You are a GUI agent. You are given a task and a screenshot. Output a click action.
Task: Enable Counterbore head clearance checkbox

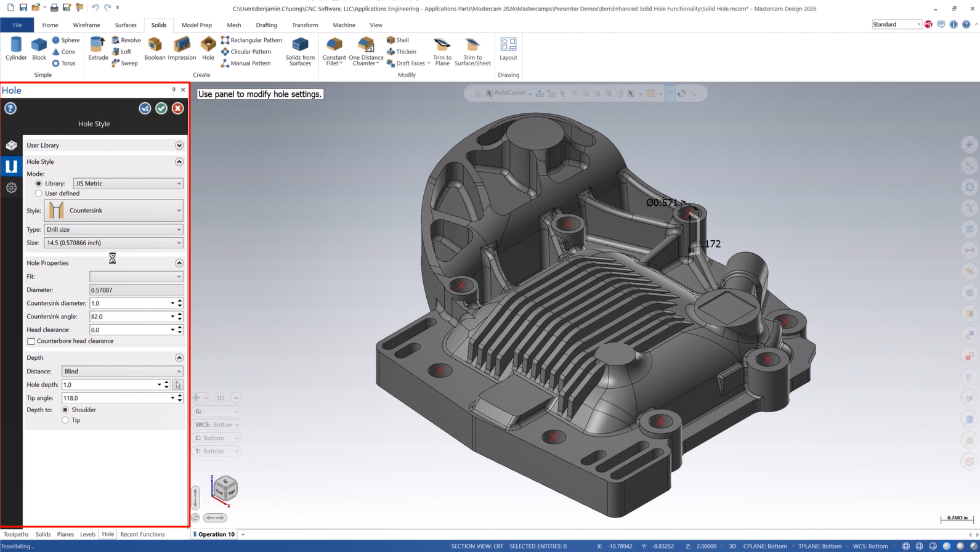click(31, 341)
